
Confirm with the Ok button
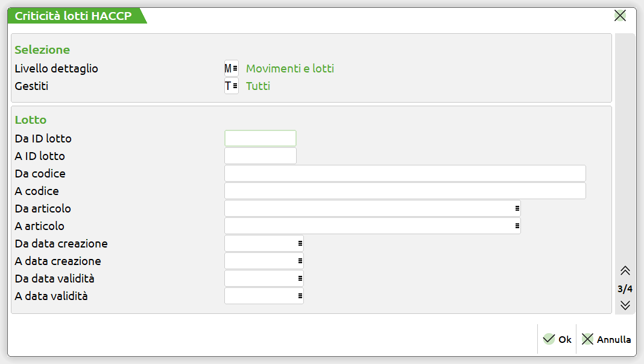point(557,339)
